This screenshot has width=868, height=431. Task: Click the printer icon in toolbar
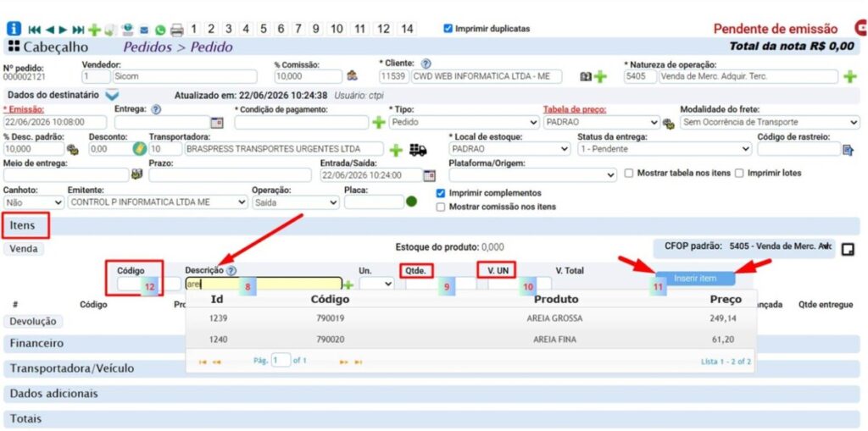pyautogui.click(x=176, y=30)
